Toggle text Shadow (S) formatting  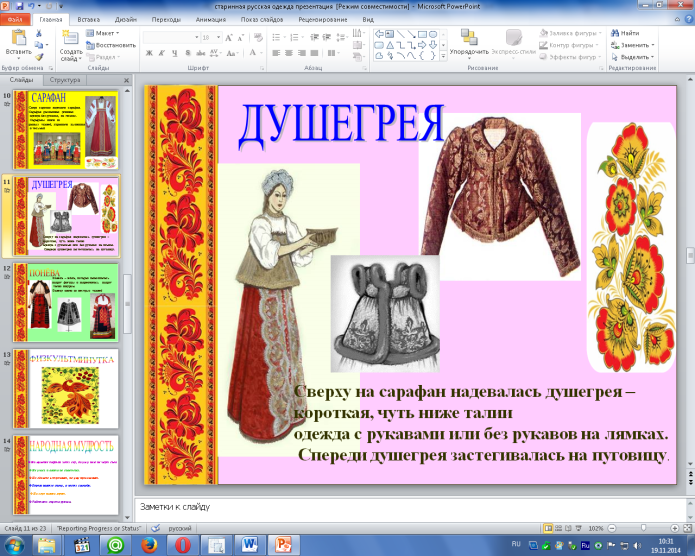coord(187,53)
